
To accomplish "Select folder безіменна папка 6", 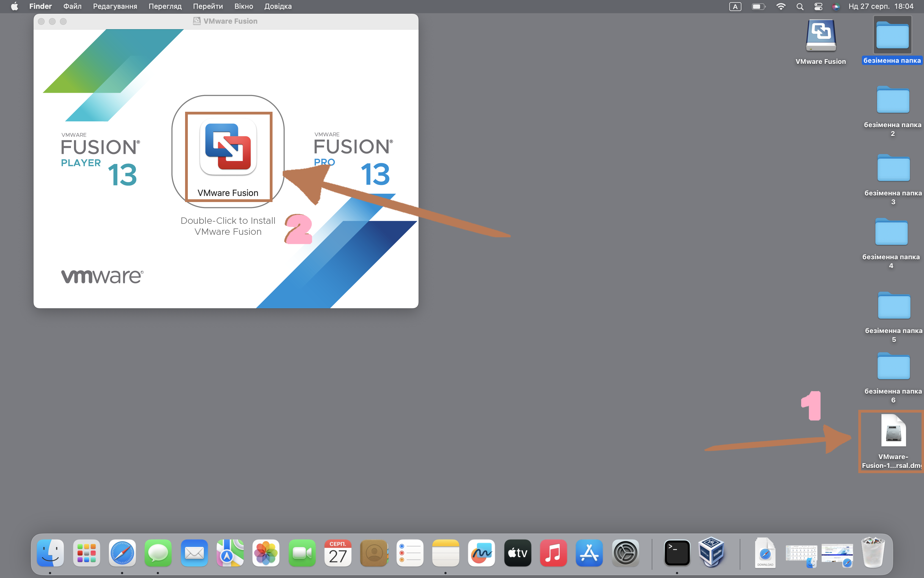I will pyautogui.click(x=893, y=366).
